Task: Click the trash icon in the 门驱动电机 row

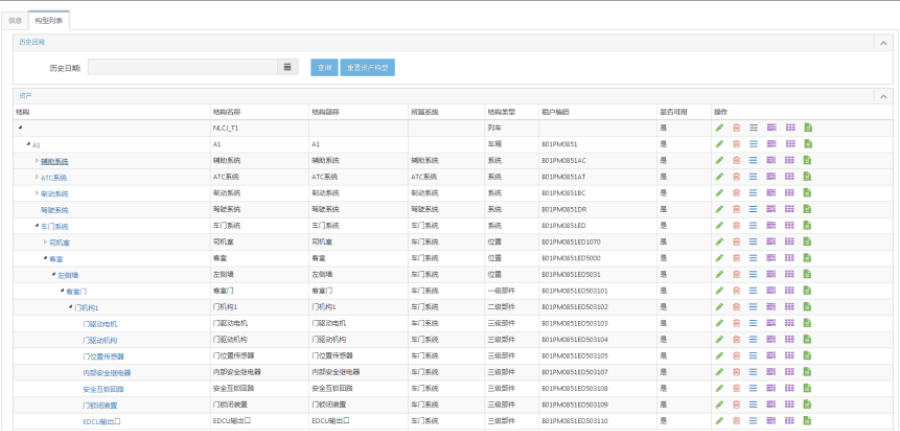Action: tap(736, 323)
